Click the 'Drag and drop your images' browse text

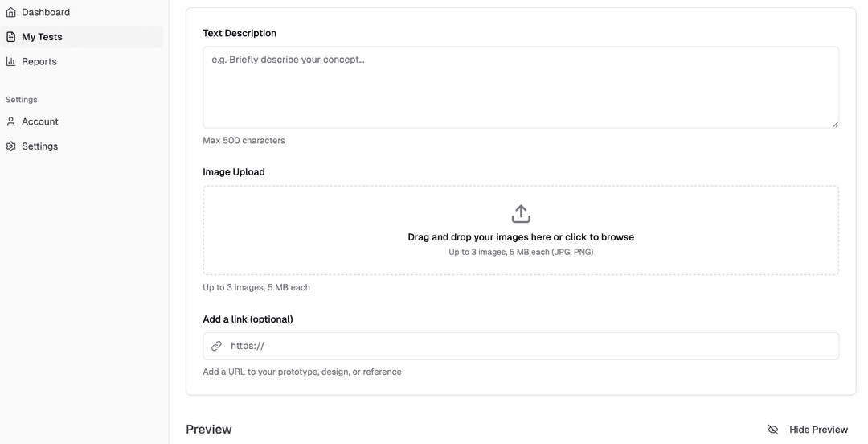[x=521, y=237]
